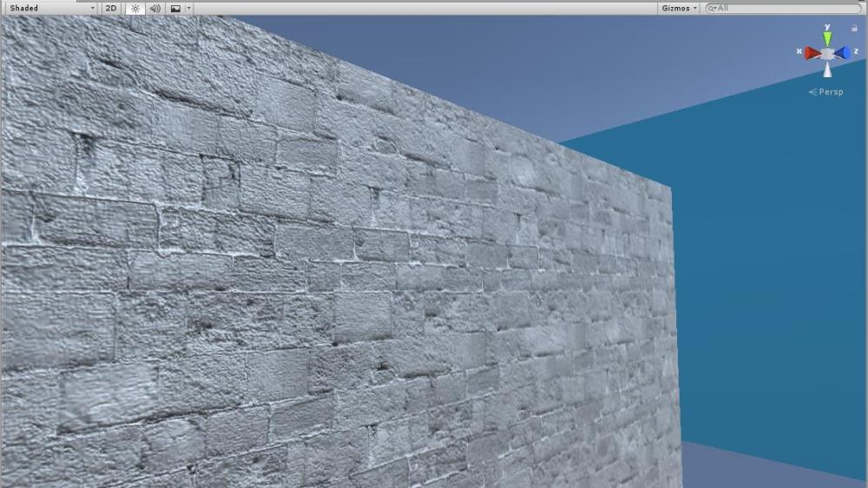Toggle Persp projection label

(826, 92)
